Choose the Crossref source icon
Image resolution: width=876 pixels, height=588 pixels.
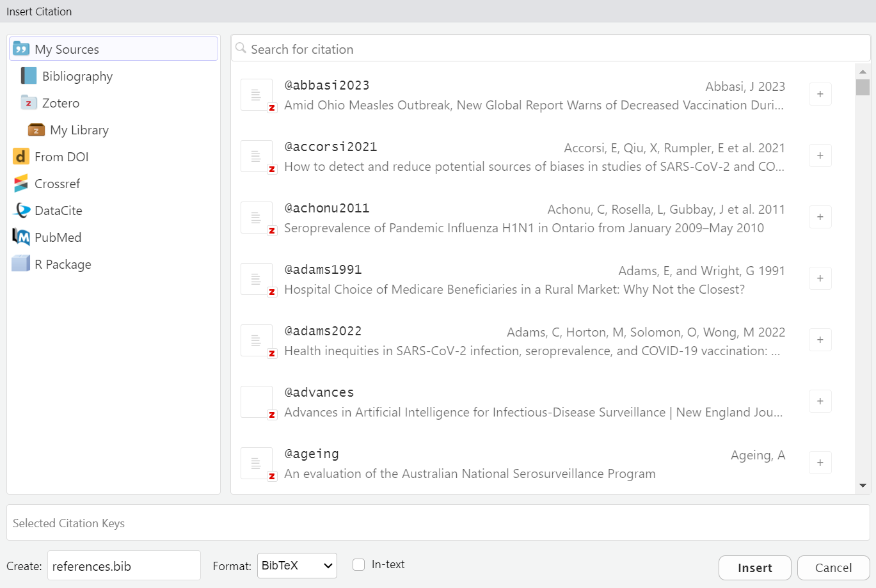(21, 184)
